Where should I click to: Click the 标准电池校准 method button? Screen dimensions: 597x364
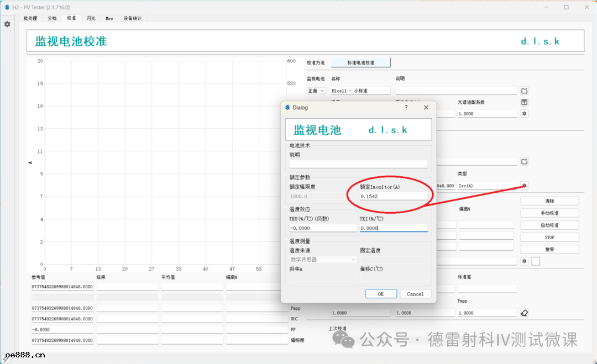coord(360,63)
